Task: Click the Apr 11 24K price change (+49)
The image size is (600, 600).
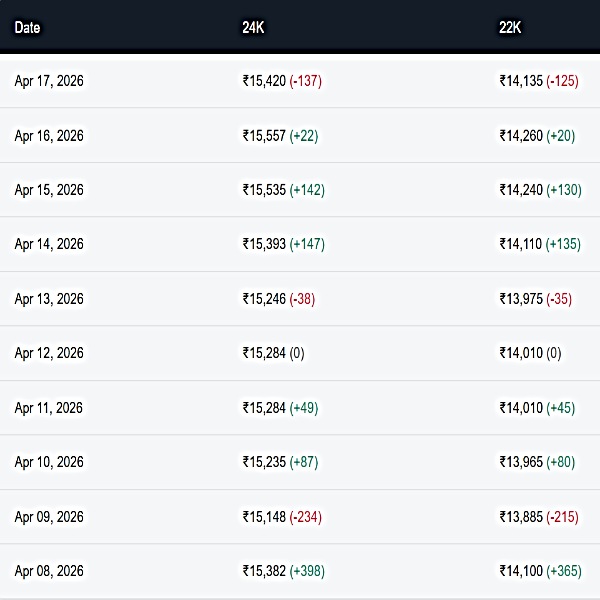Action: [x=304, y=408]
